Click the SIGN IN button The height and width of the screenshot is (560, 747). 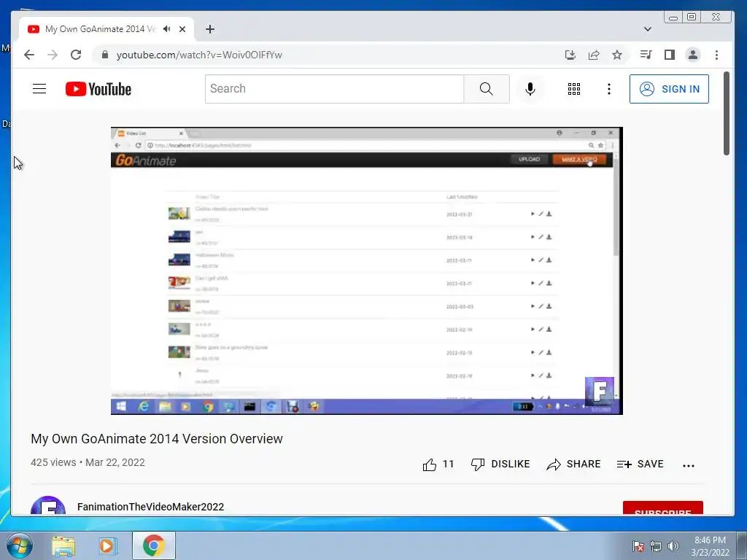coord(669,89)
